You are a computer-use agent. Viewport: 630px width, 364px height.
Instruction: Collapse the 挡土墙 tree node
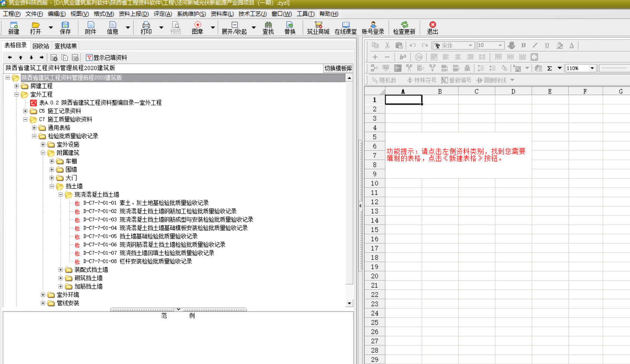coord(52,186)
